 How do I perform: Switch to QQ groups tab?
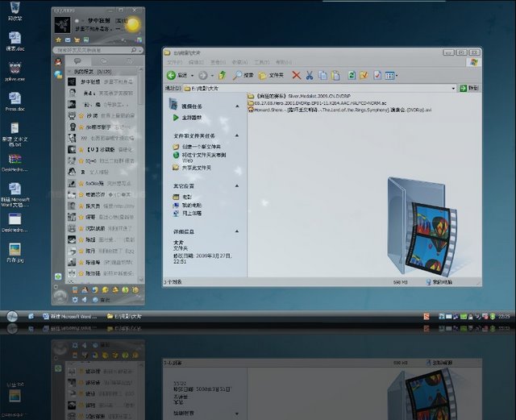(104, 61)
